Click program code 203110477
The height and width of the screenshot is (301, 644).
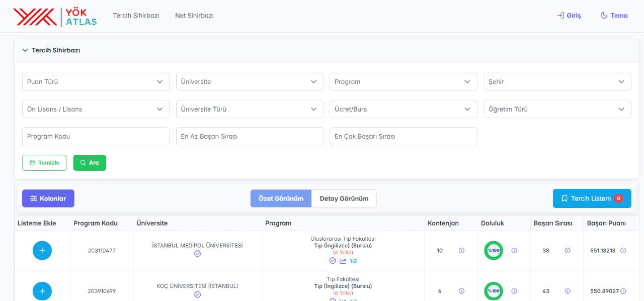pos(102,250)
